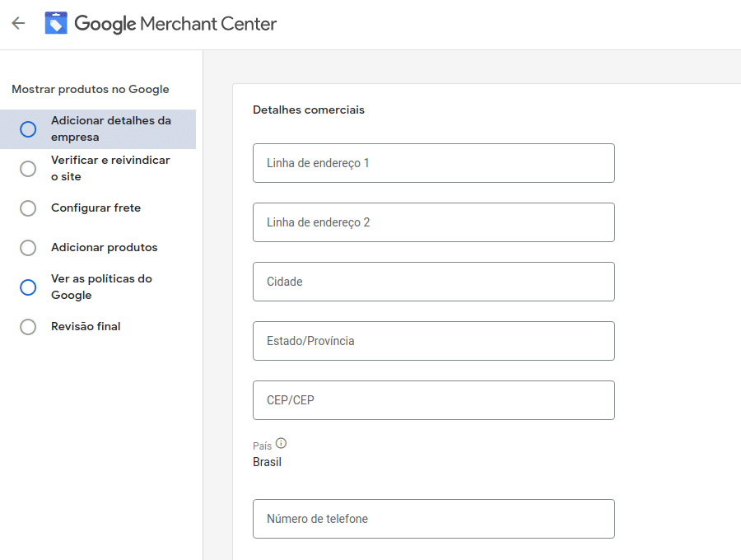
Task: Open Verificar e reivindicar o site step
Action: 98,168
